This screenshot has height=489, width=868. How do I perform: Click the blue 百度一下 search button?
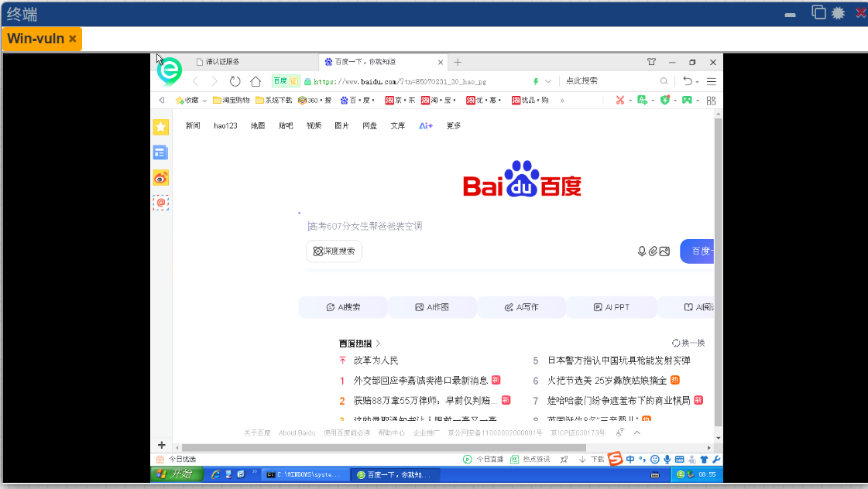(x=697, y=251)
